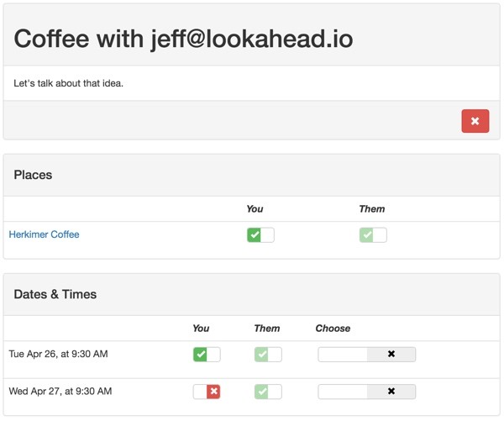Viewport: 504px width, 421px height.
Task: Toggle Them switch for Wed Apr 27
Action: (268, 392)
